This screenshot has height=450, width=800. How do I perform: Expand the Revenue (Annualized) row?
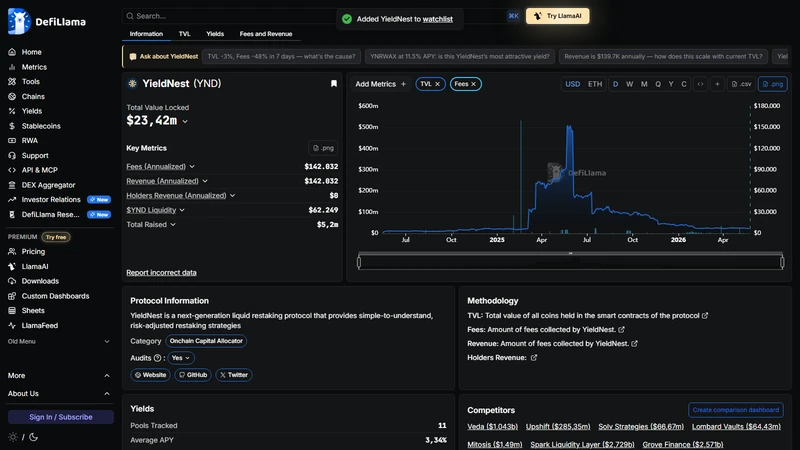pyautogui.click(x=205, y=181)
